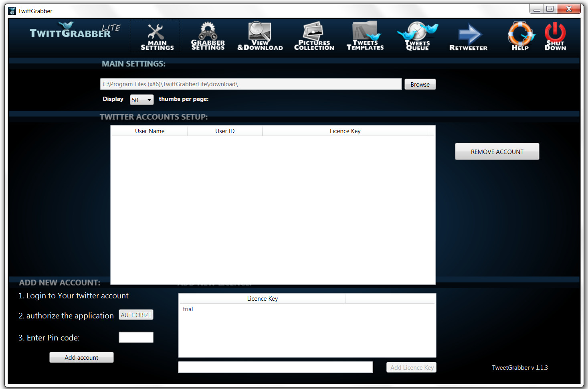Click Licence Key header in licence list
Screen dimensions: 588x389
(x=262, y=299)
